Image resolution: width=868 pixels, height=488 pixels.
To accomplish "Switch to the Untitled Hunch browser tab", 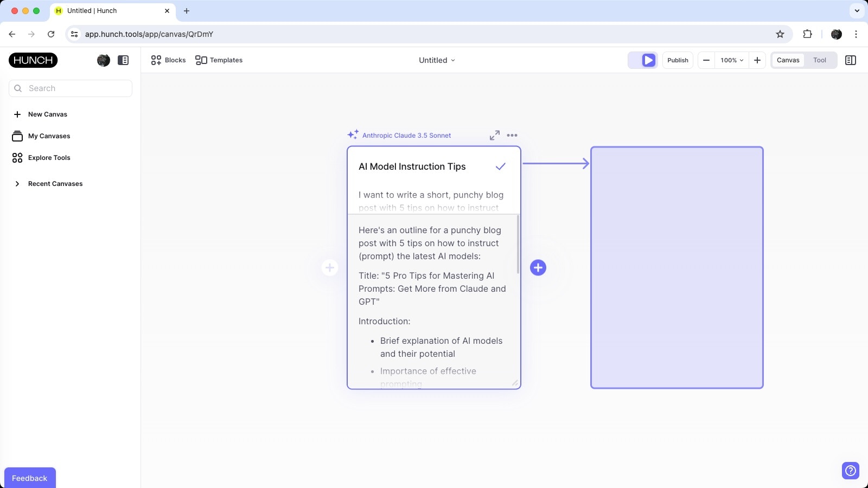I will tap(108, 10).
